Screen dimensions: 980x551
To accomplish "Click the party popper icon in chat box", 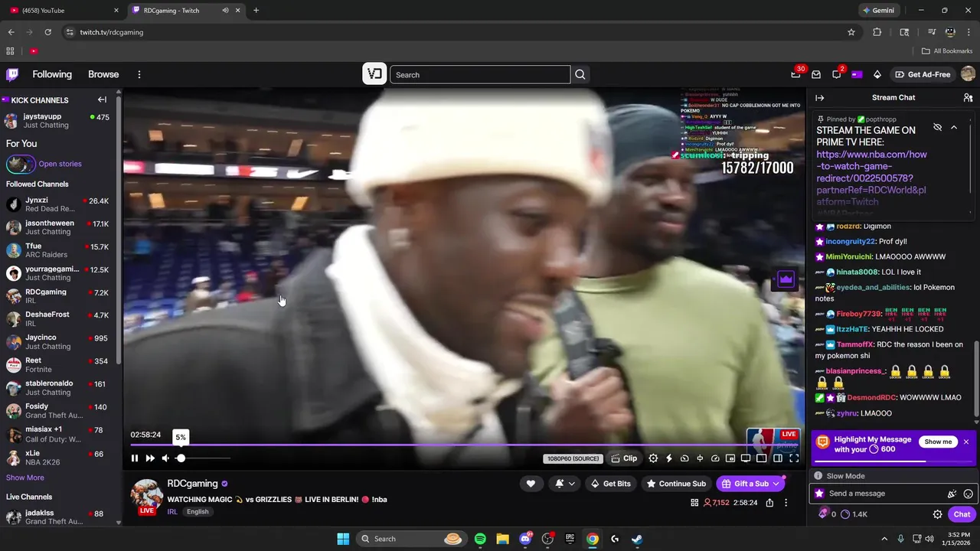I will point(952,494).
